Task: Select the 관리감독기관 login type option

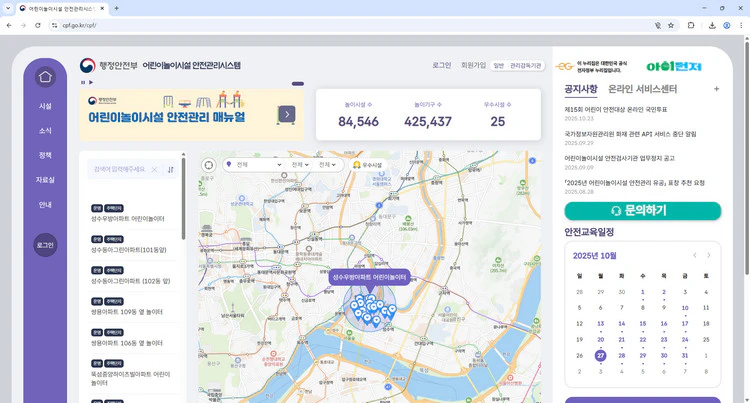Action: (x=526, y=66)
